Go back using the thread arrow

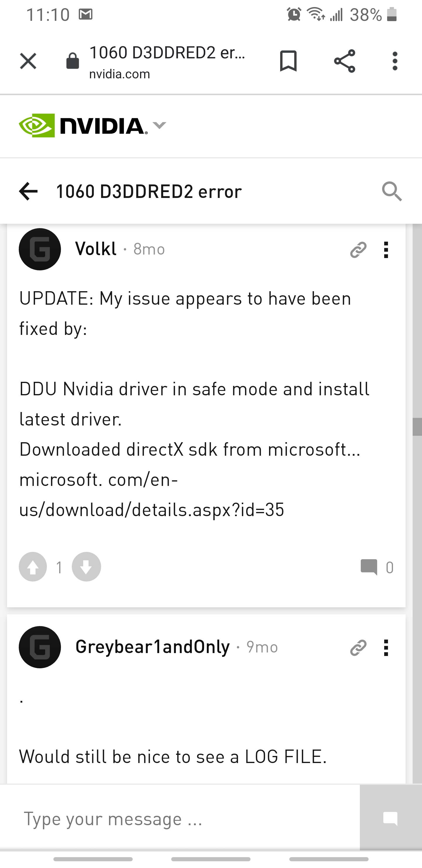point(28,191)
